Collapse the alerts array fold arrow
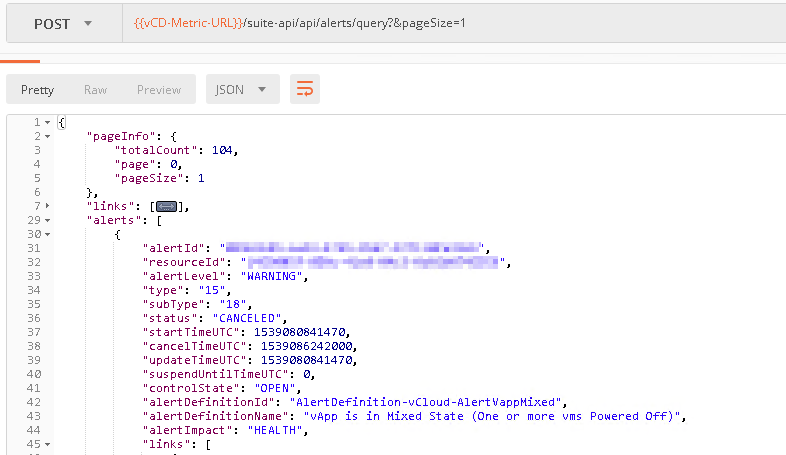This screenshot has width=786, height=455. [x=47, y=220]
